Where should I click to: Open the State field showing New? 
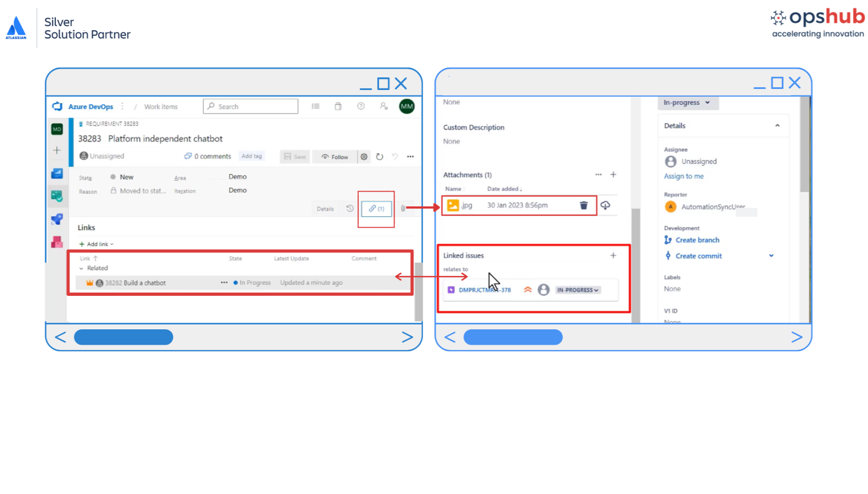click(x=126, y=177)
